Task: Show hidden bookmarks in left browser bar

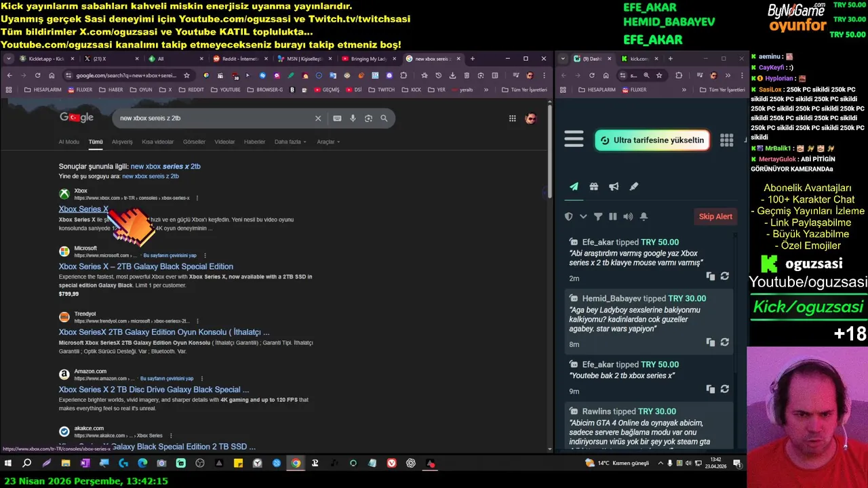Action: click(486, 89)
